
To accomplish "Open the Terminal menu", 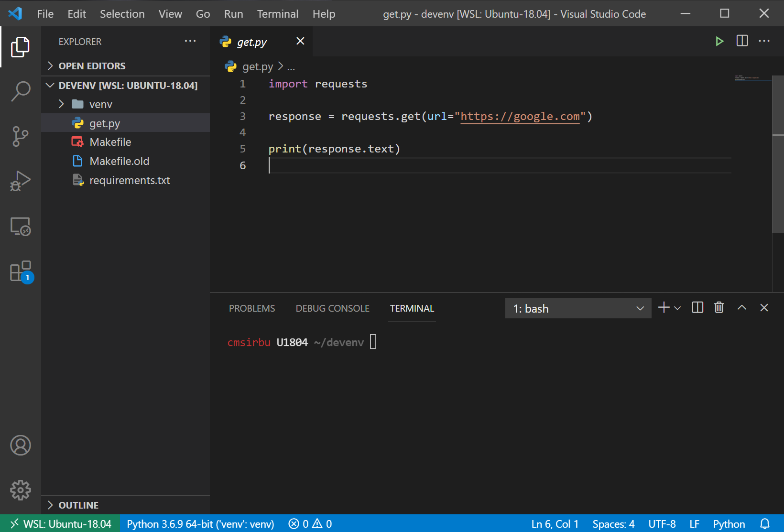I will [x=278, y=14].
